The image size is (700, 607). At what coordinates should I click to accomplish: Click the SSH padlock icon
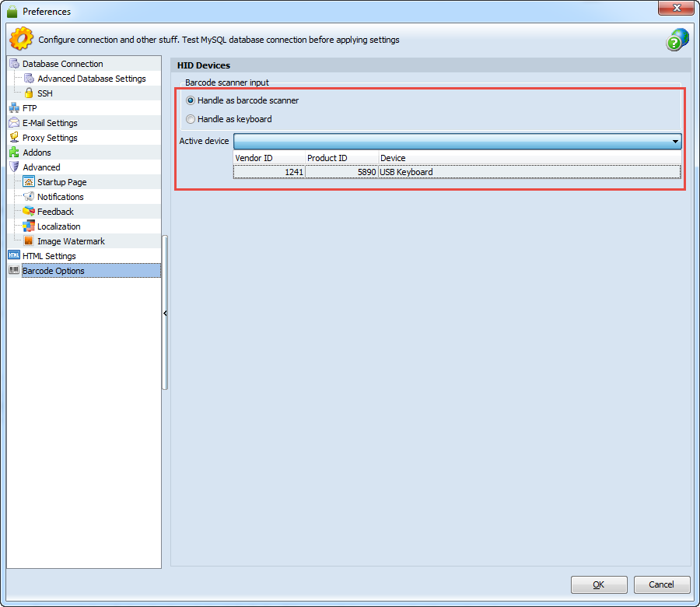(x=29, y=93)
